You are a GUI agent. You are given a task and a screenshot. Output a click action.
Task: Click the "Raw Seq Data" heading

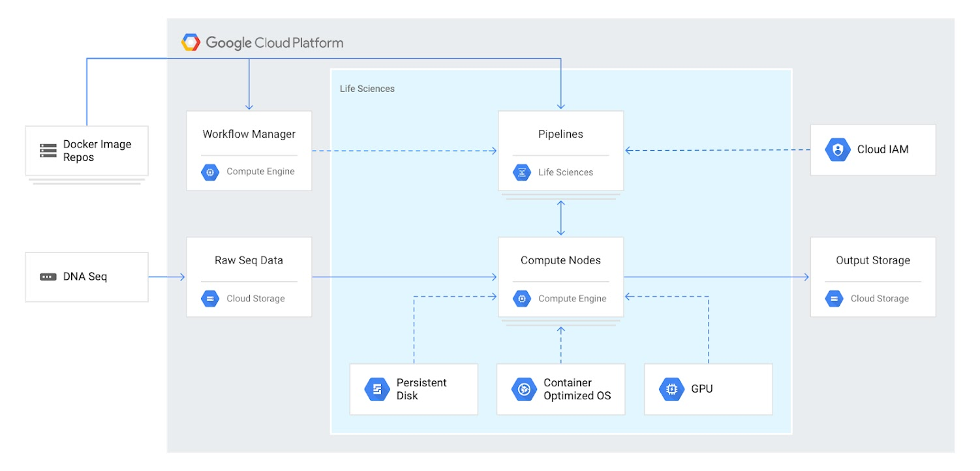click(x=249, y=260)
